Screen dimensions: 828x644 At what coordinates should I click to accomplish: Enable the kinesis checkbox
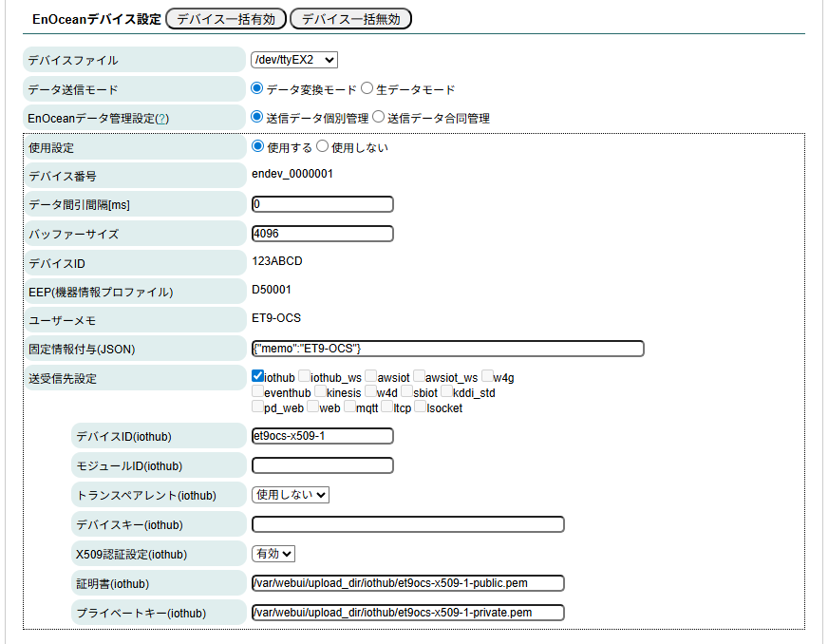click(x=321, y=391)
